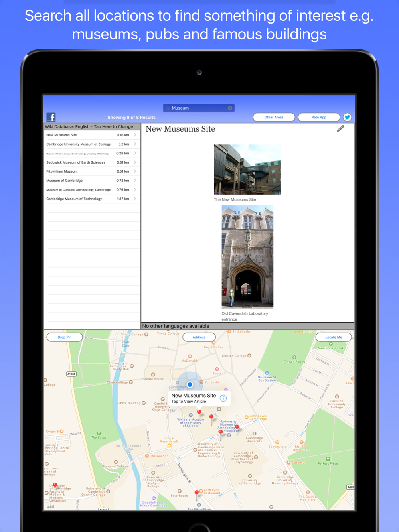Click the Address button

click(x=199, y=337)
